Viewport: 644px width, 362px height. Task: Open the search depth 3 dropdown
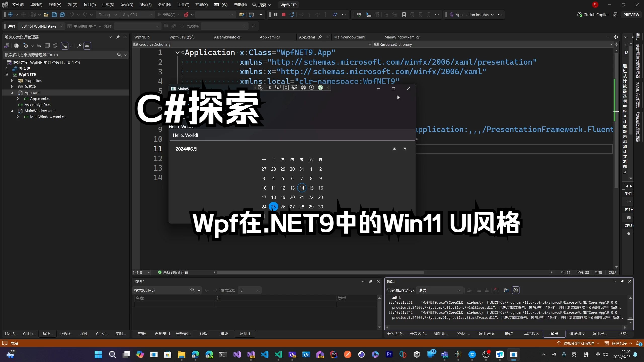pyautogui.click(x=249, y=290)
